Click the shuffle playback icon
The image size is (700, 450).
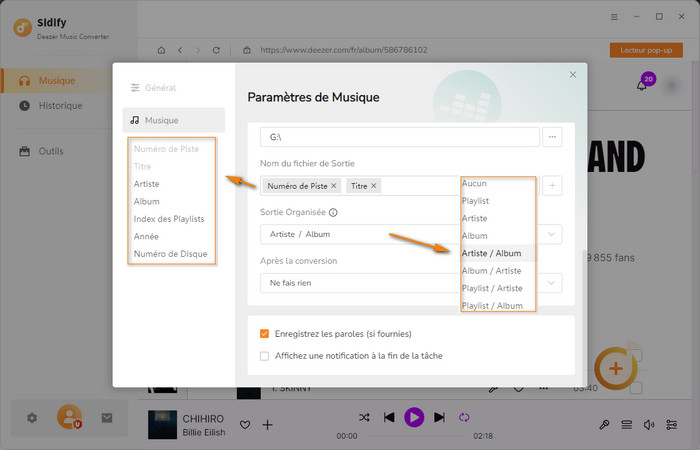click(x=364, y=417)
